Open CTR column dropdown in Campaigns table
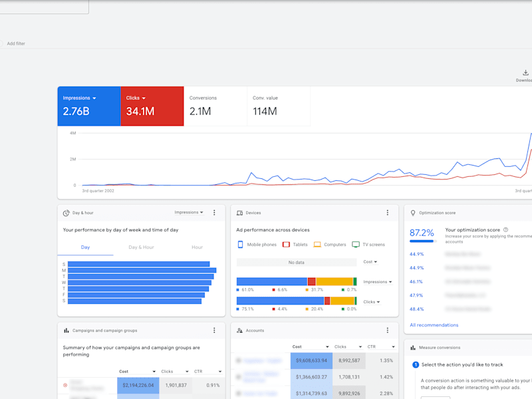 207,372
